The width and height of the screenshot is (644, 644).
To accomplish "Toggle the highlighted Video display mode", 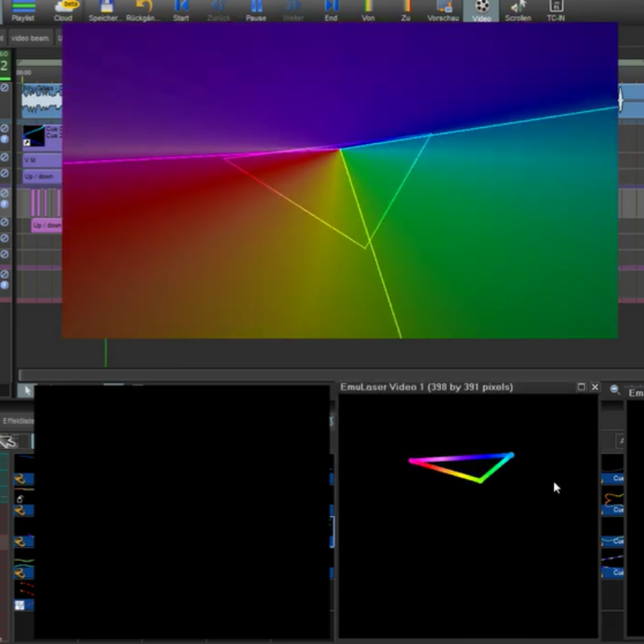I will click(482, 10).
